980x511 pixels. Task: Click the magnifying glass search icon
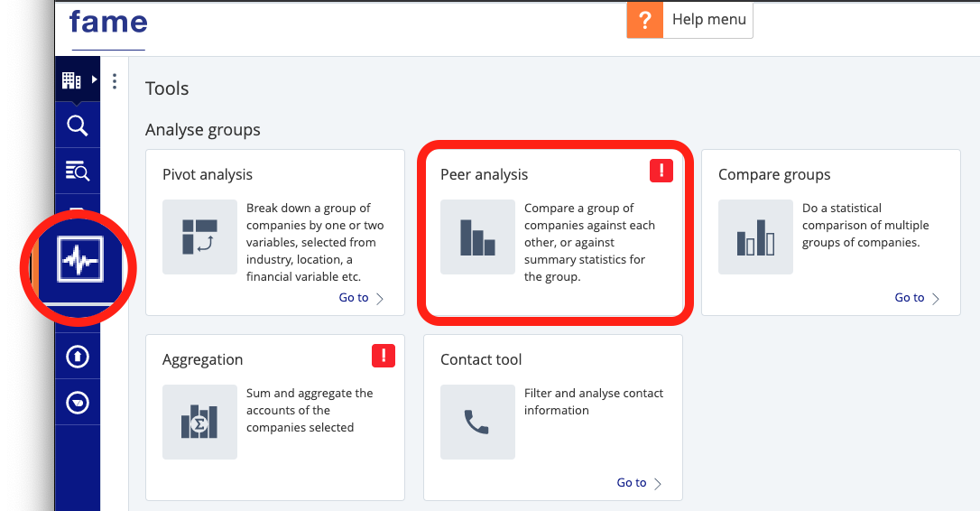[78, 125]
